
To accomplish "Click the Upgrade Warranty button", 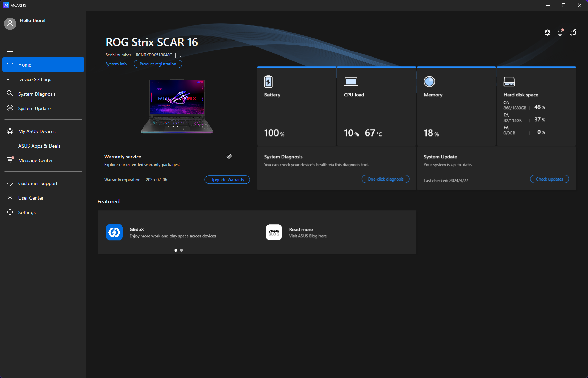I will pyautogui.click(x=227, y=179).
